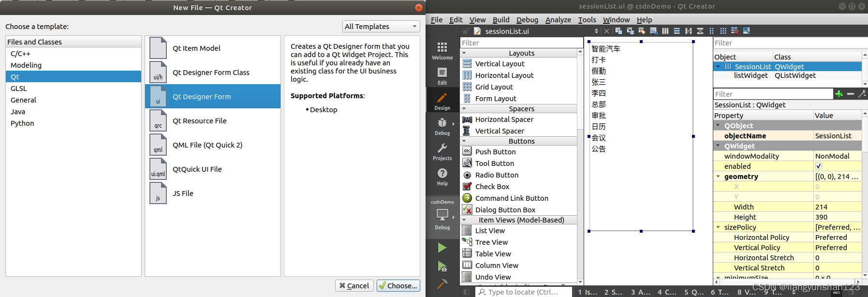This screenshot has height=297, width=868.
Task: Lay out horizontally in splitter icon
Action: (x=689, y=31)
